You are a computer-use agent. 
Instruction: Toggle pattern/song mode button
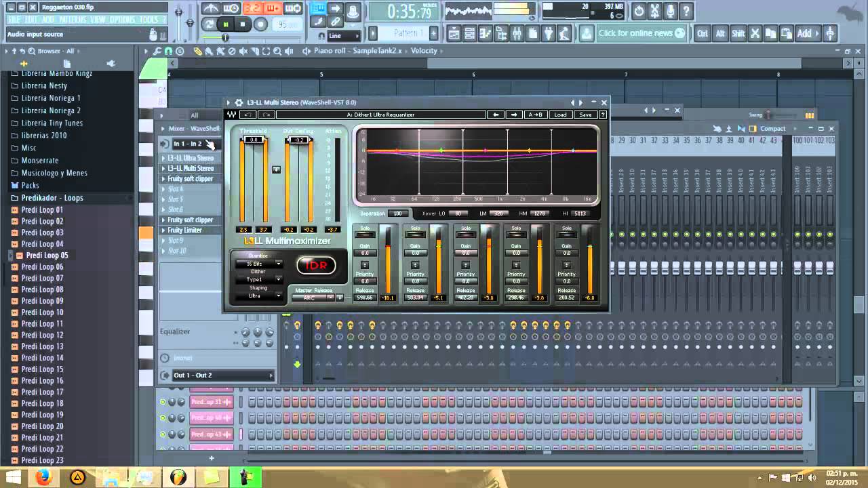point(209,24)
